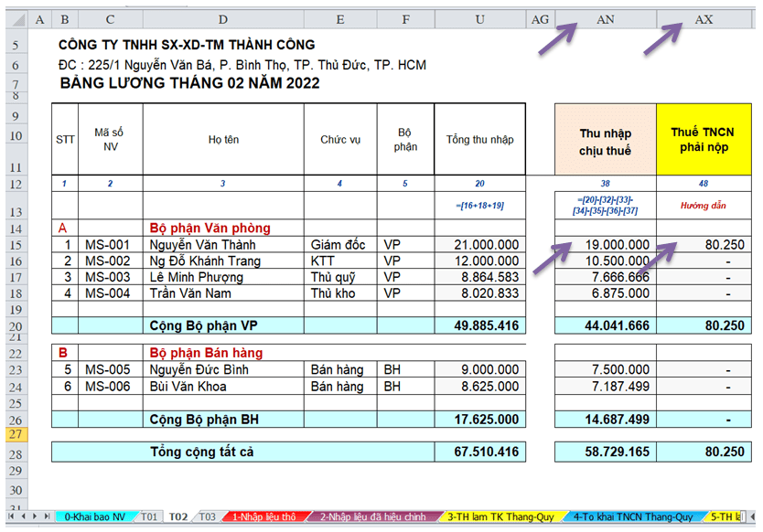Select row 15 header
The image size is (763, 532).
tap(14, 245)
